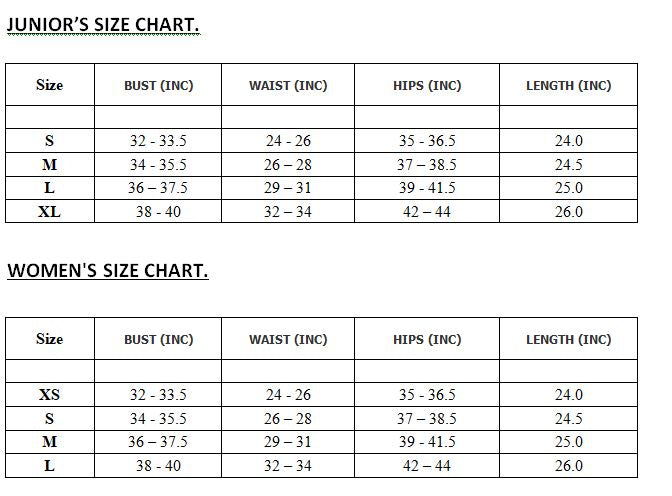Select the junior's WAIST (INC) column header
The width and height of the screenshot is (672, 496).
tap(288, 85)
